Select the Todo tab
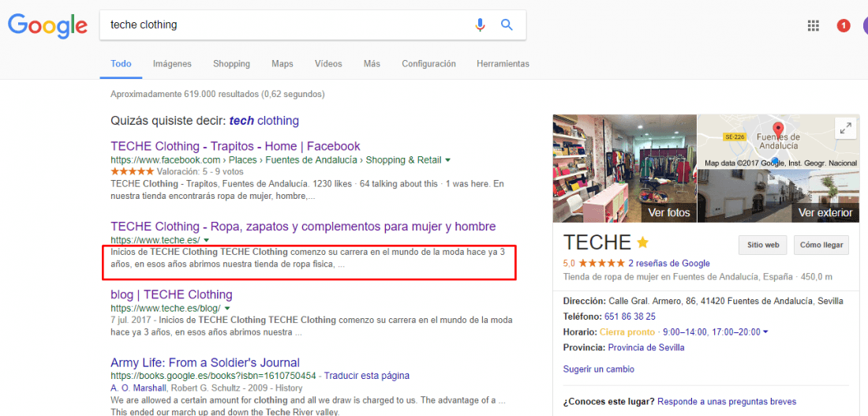This screenshot has height=416, width=868. tap(121, 64)
